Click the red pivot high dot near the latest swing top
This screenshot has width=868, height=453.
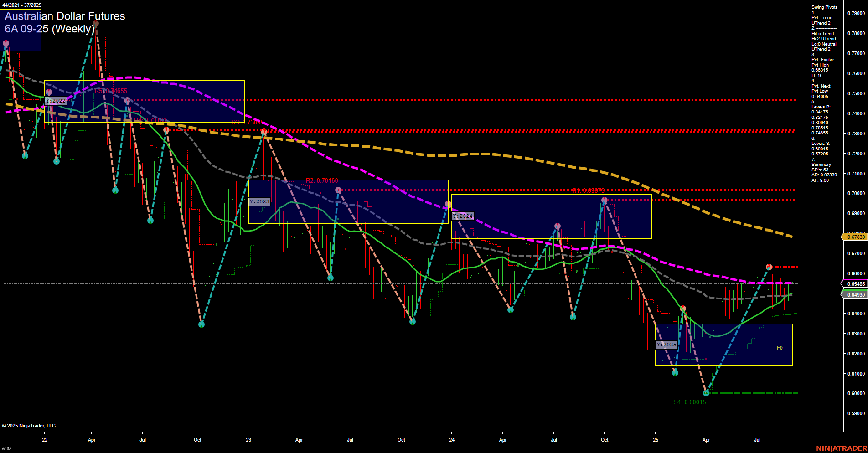(769, 267)
